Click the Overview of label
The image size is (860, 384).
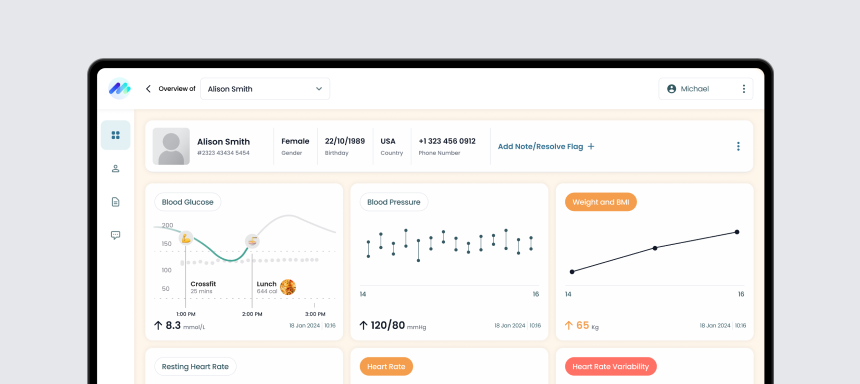click(x=177, y=89)
